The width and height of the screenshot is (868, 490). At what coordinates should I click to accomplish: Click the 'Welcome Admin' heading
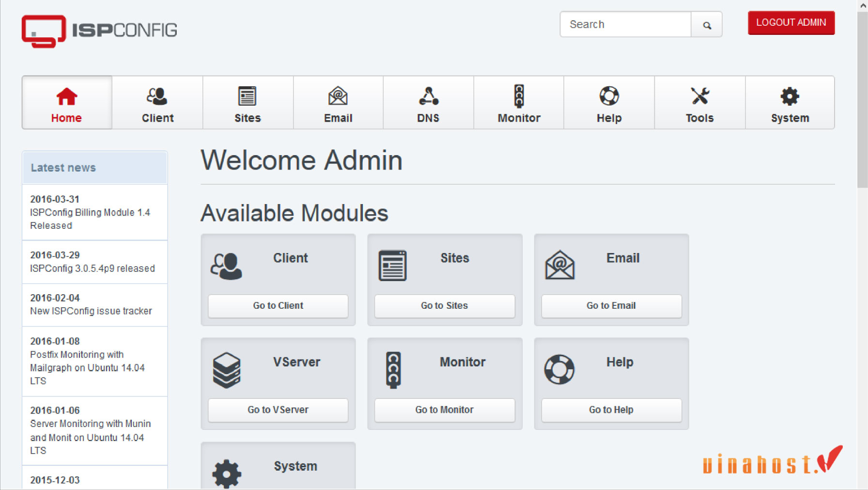[x=301, y=160]
